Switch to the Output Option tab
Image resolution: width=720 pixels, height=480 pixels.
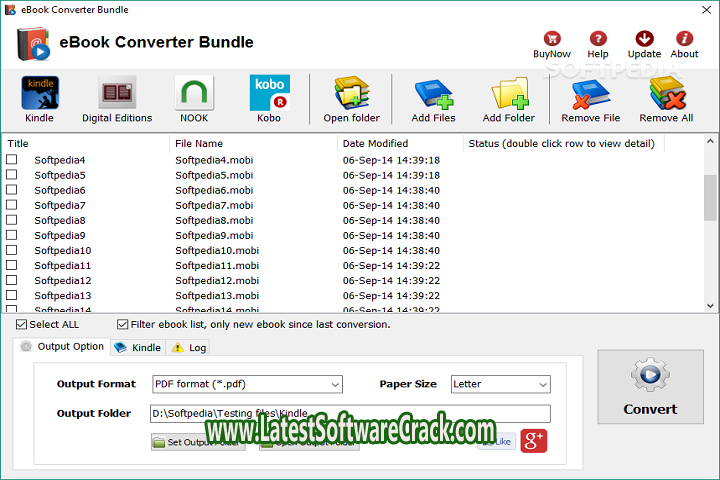click(x=62, y=346)
